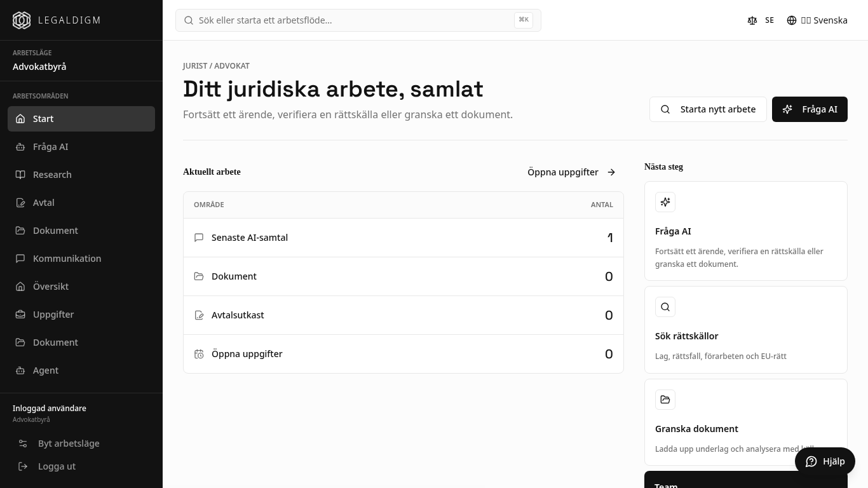Open the Sök rättskällor card
Image resolution: width=868 pixels, height=488 pixels.
click(x=746, y=330)
